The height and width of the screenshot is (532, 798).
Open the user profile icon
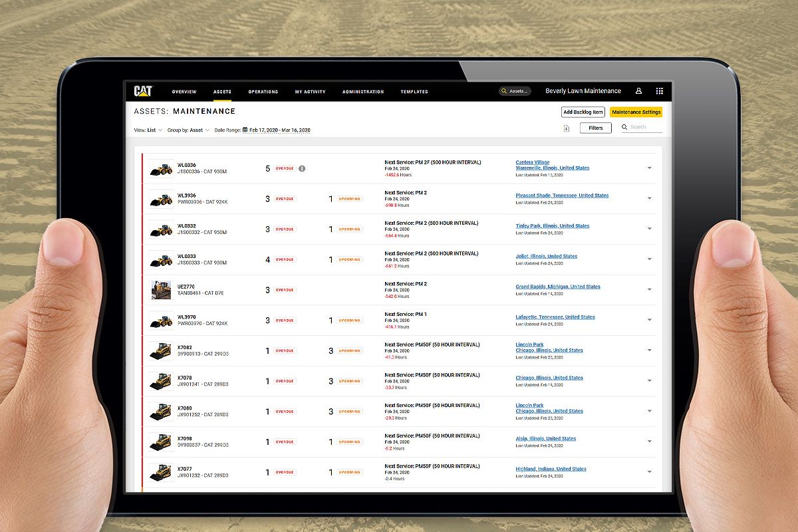[638, 91]
